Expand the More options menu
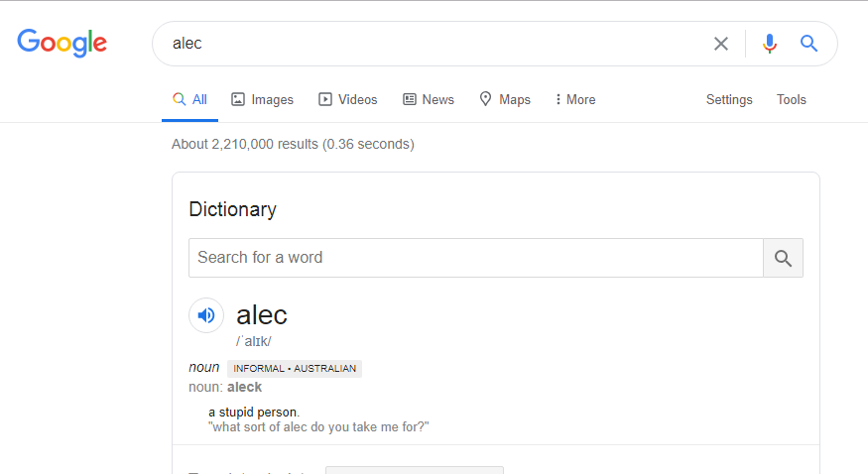 [575, 99]
